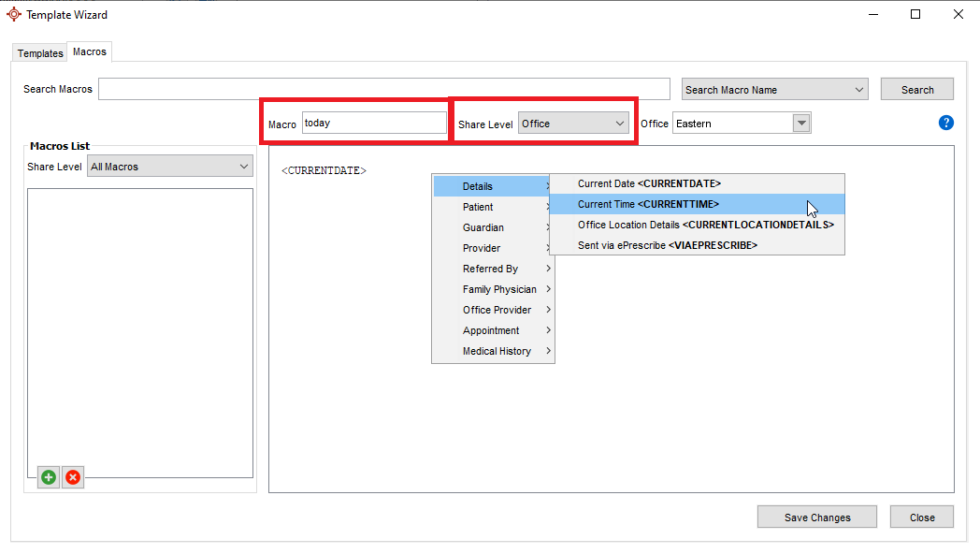Select the Macros tab
The height and width of the screenshot is (554, 980).
(x=90, y=52)
